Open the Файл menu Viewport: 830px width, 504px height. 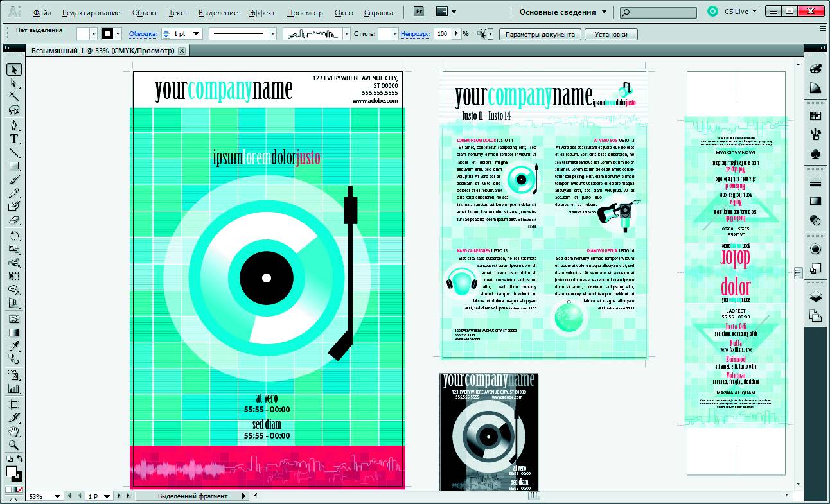tap(42, 13)
